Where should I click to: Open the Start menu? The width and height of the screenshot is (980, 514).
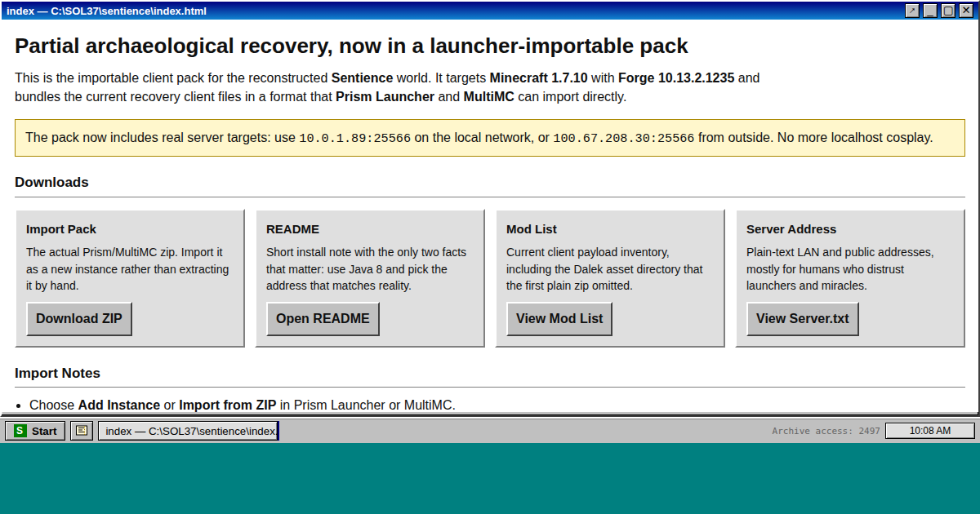[x=35, y=431]
